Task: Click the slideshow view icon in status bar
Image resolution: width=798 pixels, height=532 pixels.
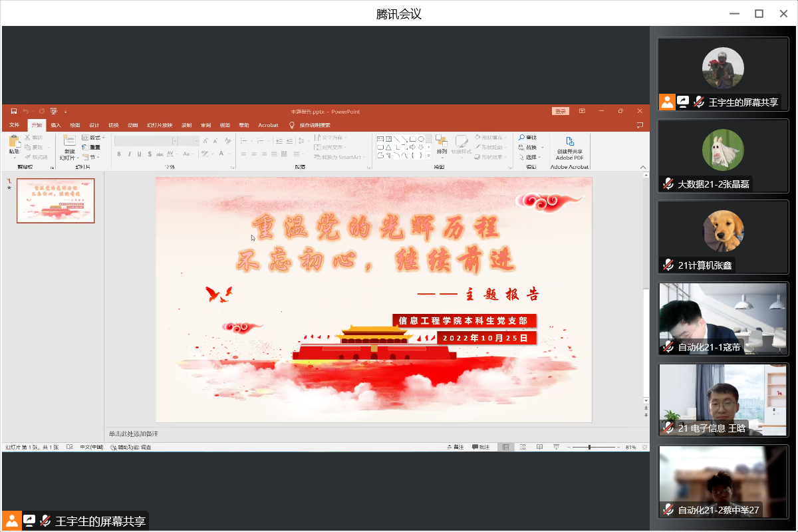Action: (555, 448)
